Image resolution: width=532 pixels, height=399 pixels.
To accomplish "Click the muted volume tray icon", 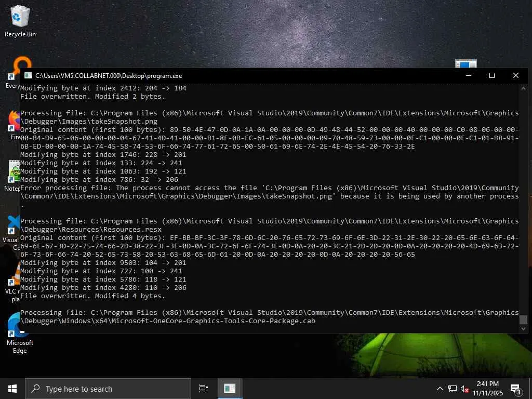I will 464,389.
